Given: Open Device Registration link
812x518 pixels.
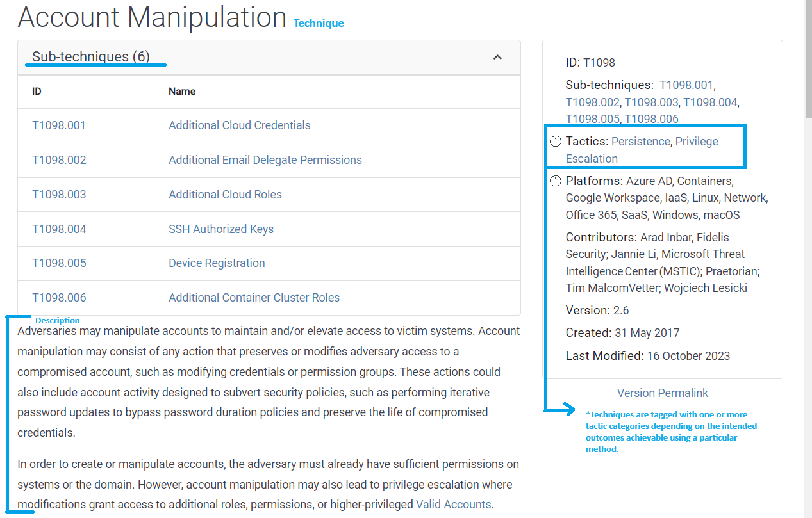Looking at the screenshot, I should (x=217, y=263).
